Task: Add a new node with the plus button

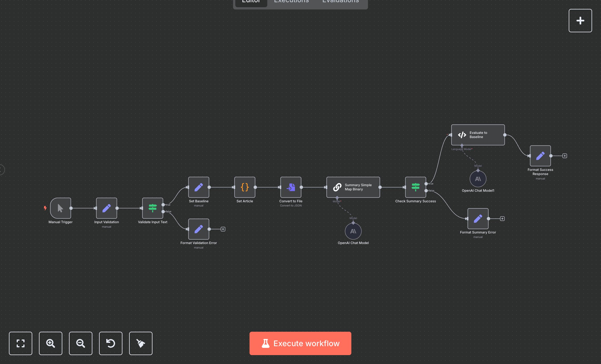Action: coord(580,20)
